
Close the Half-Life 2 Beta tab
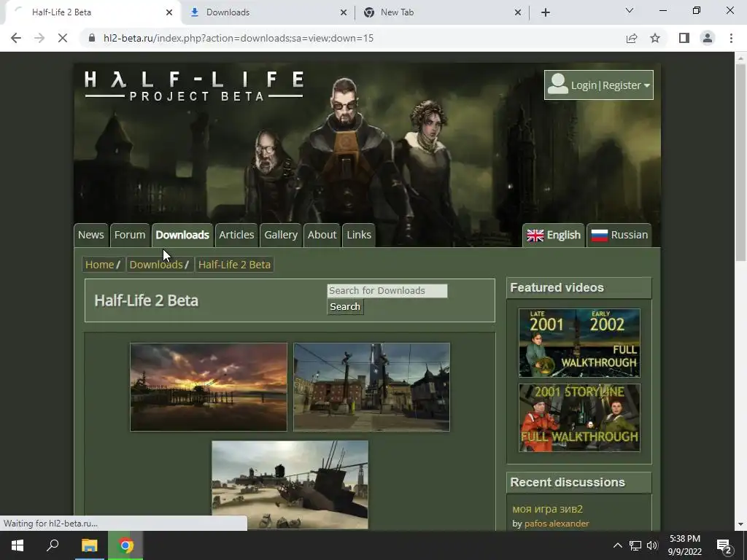click(169, 12)
